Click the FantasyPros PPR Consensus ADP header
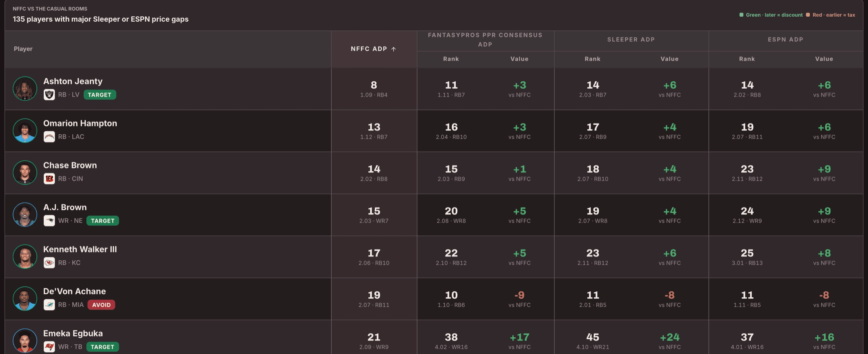868x354 pixels. (x=485, y=40)
